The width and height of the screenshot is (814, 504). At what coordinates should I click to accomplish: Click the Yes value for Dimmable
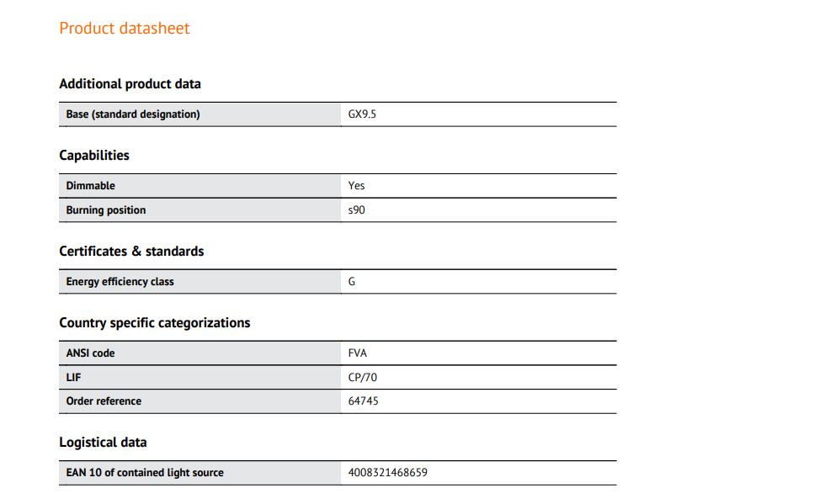pyautogui.click(x=356, y=186)
